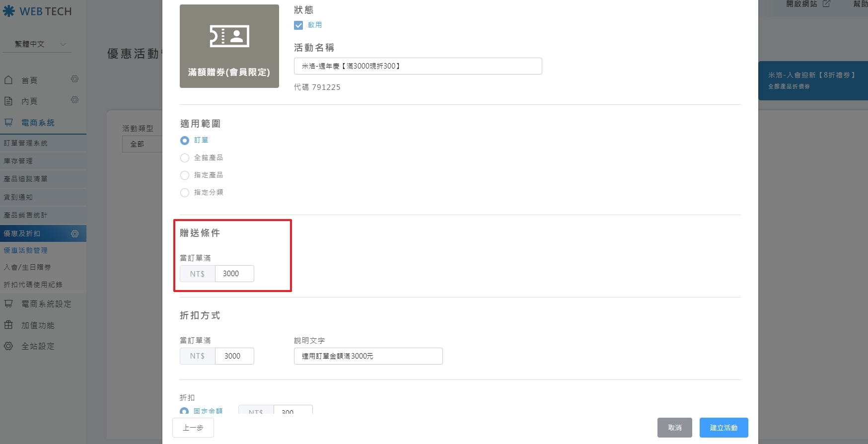Click the home icon beside 首頁
This screenshot has width=868, height=444.
tap(8, 80)
